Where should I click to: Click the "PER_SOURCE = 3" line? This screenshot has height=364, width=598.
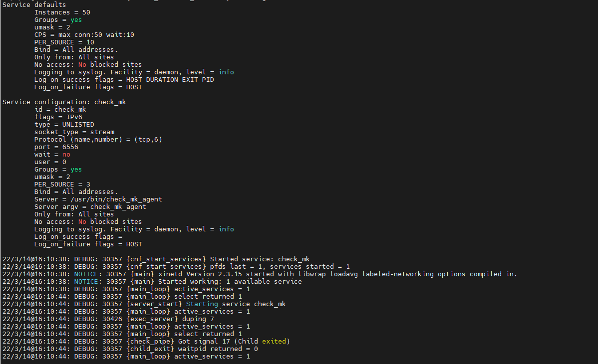[62, 184]
